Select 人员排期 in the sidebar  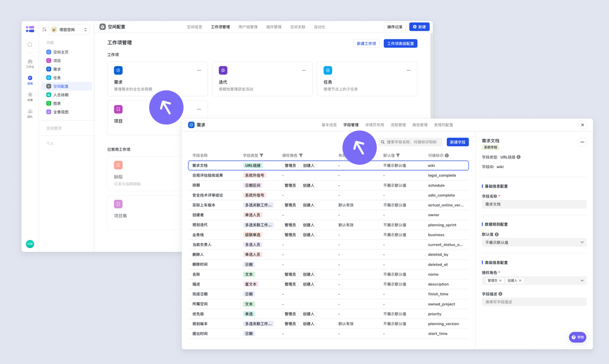[60, 95]
